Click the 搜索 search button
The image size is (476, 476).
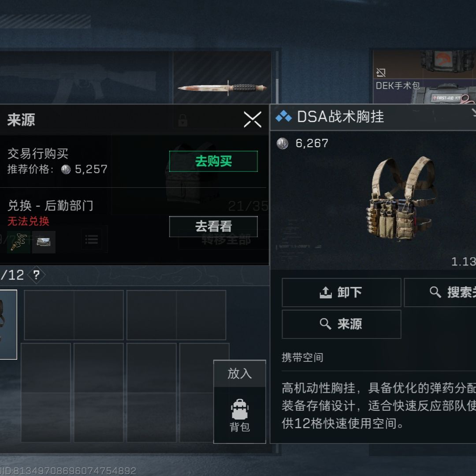coord(440,292)
